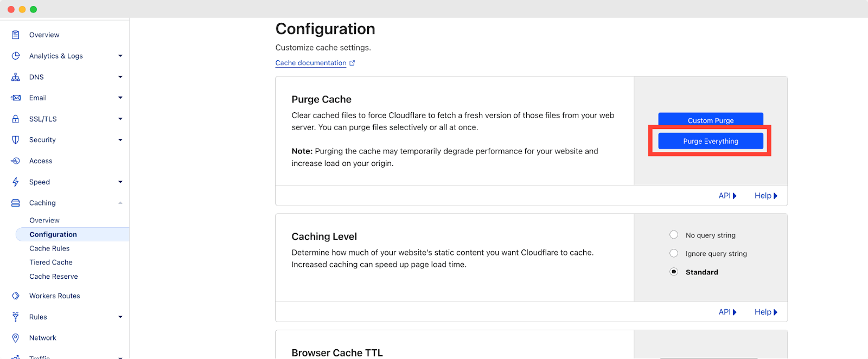Open the Network section icon
The image size is (868, 359).
16,337
